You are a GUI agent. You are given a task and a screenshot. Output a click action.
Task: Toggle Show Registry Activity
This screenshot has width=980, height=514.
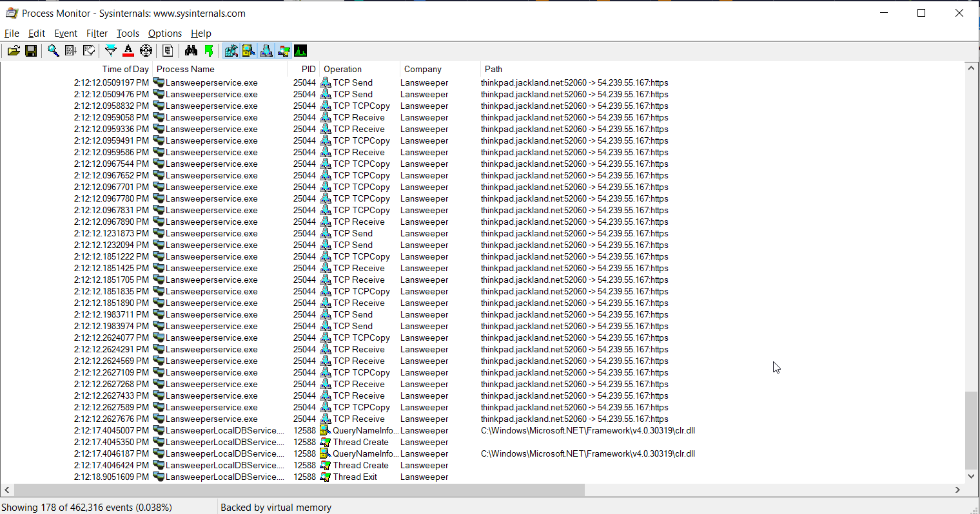[x=231, y=51]
